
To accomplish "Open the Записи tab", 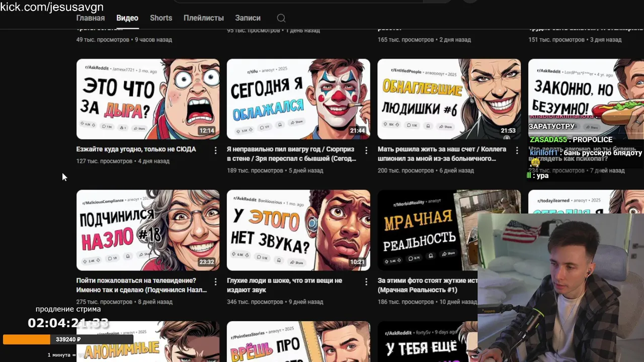I will click(x=248, y=18).
